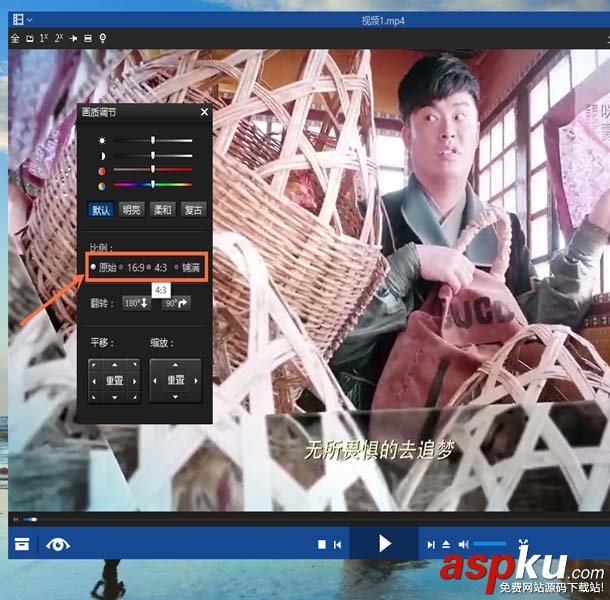The height and width of the screenshot is (600, 610).
Task: Click the TV antenna icon beside volume
Action: click(523, 543)
